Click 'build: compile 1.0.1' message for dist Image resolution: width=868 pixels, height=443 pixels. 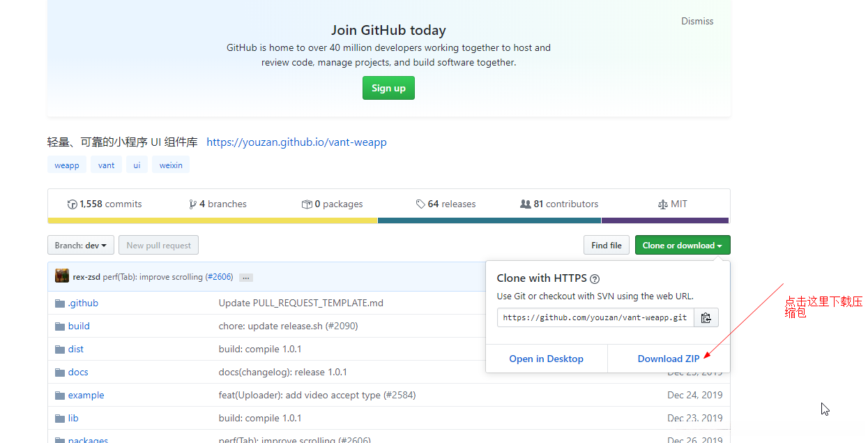(x=260, y=350)
